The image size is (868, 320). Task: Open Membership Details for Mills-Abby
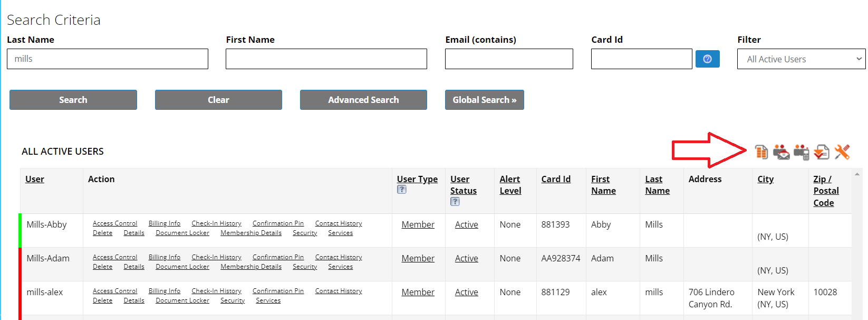click(251, 233)
